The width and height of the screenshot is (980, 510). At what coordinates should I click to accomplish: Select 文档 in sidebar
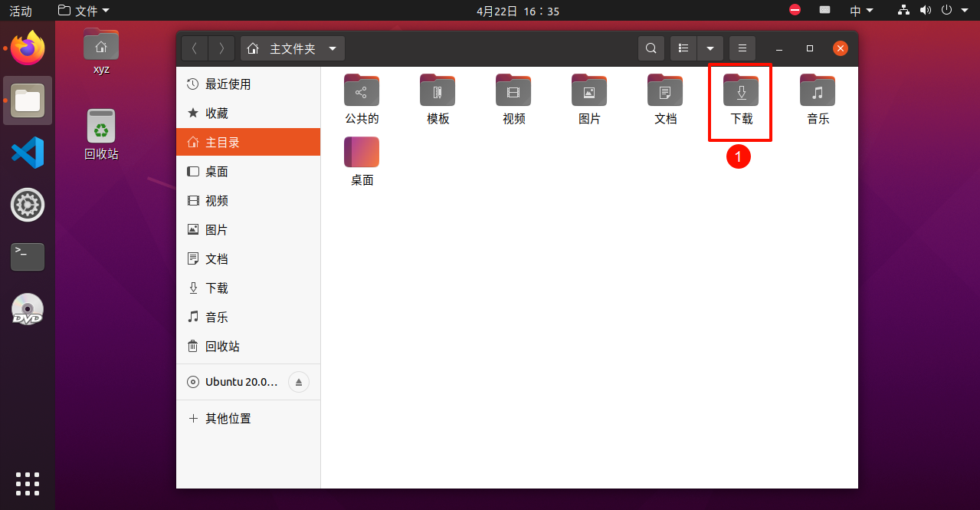pyautogui.click(x=248, y=259)
